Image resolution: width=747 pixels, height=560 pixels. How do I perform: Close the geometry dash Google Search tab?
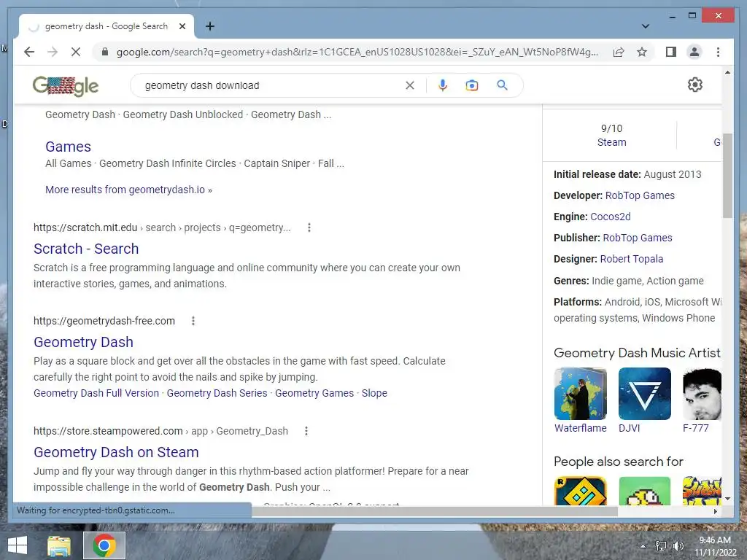(182, 26)
